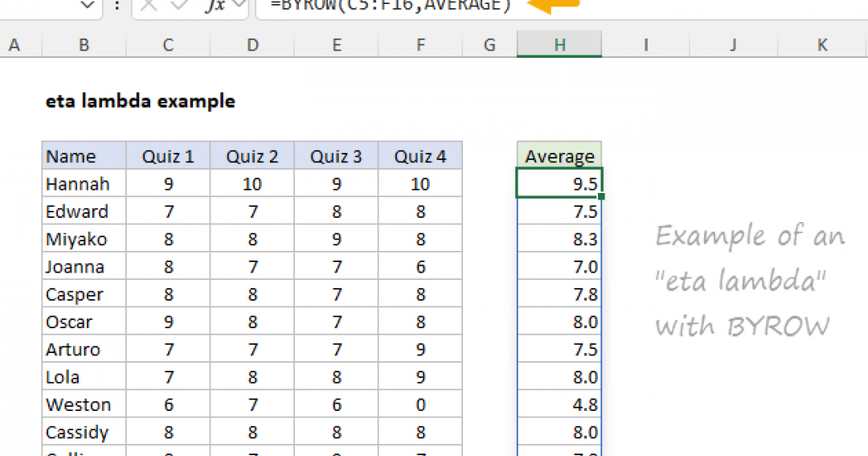
Task: Select Joanna's average cell showing 7.0
Action: 559,266
